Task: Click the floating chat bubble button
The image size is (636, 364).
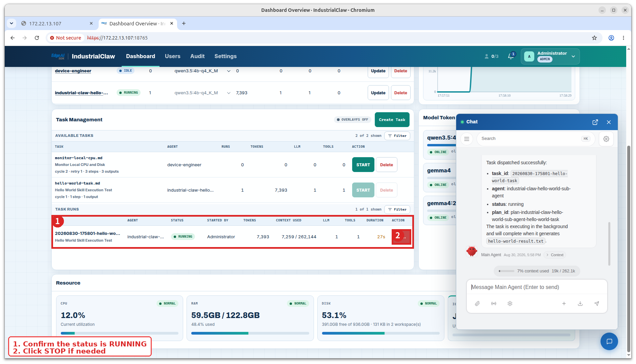Action: tap(609, 341)
